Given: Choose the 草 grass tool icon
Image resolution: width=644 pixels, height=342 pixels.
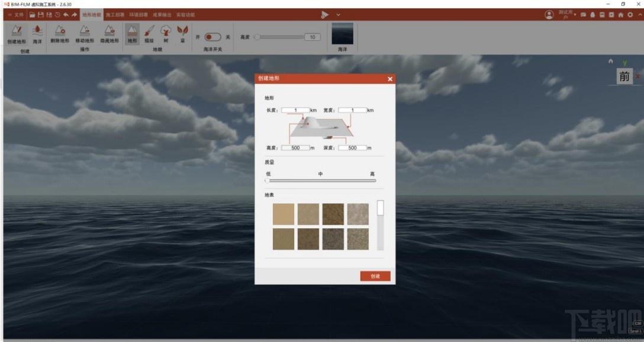Looking at the screenshot, I should [x=183, y=34].
